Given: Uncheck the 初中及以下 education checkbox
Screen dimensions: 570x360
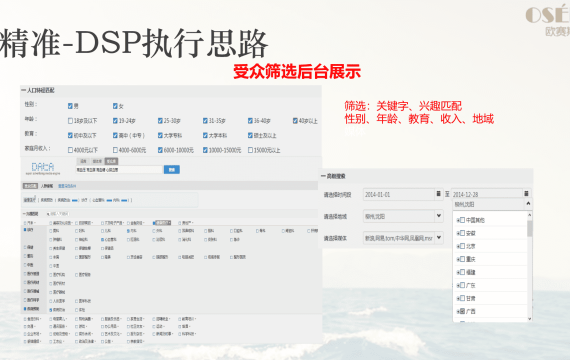Looking at the screenshot, I should tap(70, 135).
